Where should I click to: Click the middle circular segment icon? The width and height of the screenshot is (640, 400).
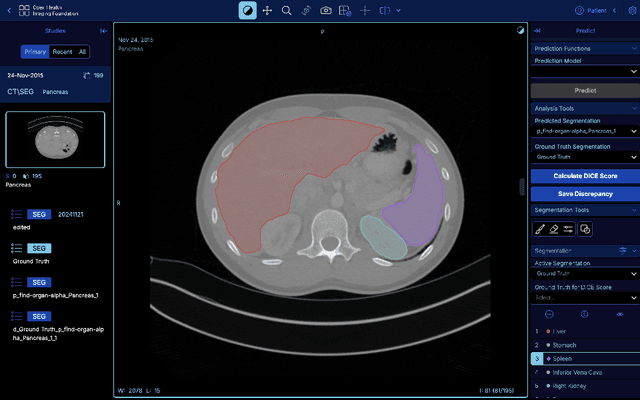coord(584,314)
